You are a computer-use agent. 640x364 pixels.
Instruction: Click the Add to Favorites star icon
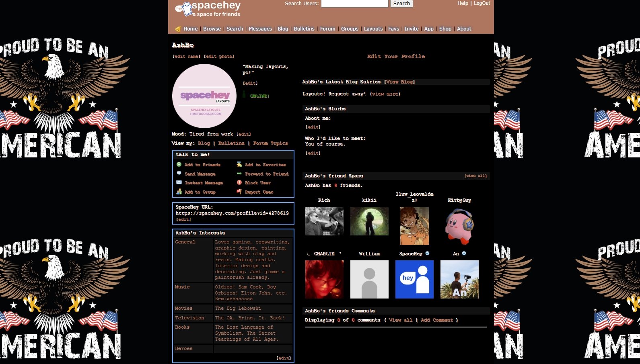coord(239,164)
